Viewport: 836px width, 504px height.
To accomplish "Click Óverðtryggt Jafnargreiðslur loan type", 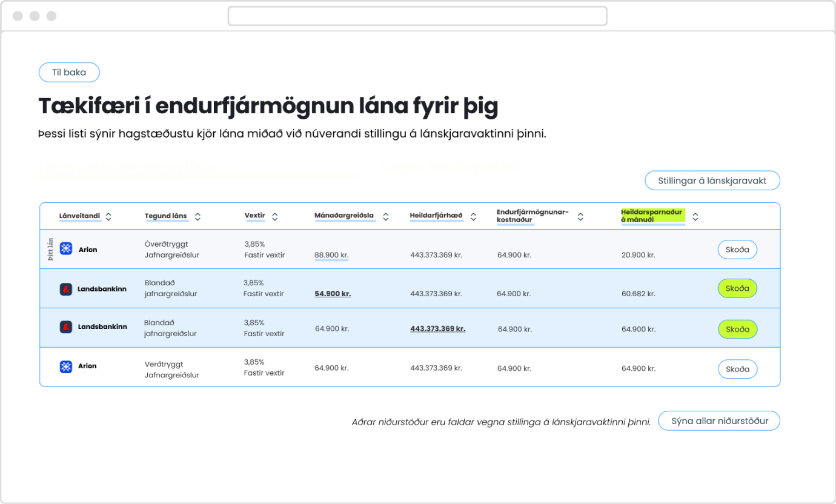I will (x=171, y=250).
